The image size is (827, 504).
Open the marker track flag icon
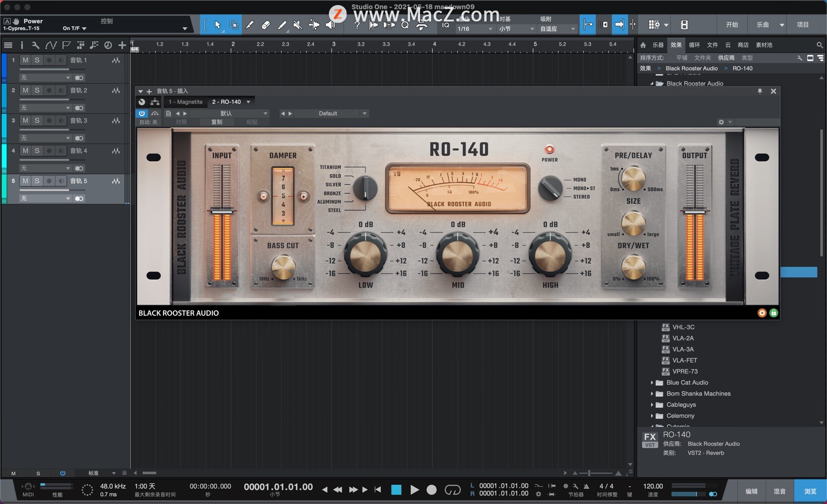[66, 45]
